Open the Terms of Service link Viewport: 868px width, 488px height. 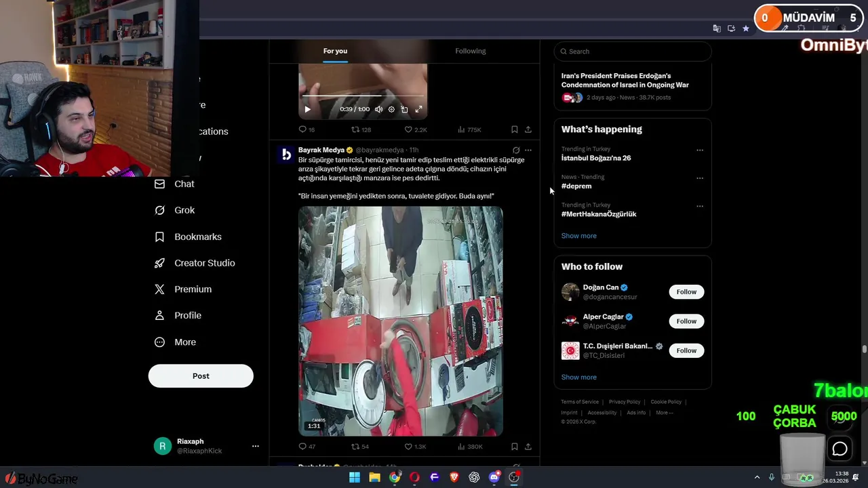click(x=580, y=402)
